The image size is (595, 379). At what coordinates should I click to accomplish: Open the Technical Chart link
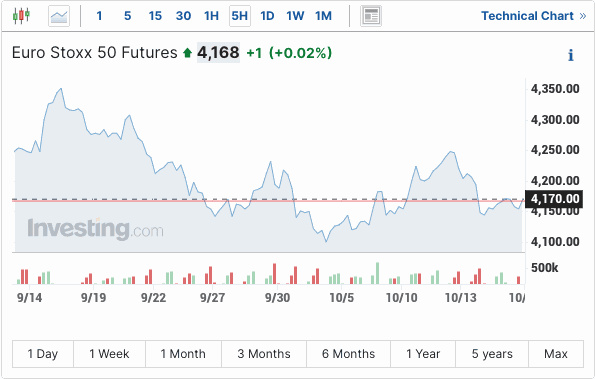pos(534,16)
